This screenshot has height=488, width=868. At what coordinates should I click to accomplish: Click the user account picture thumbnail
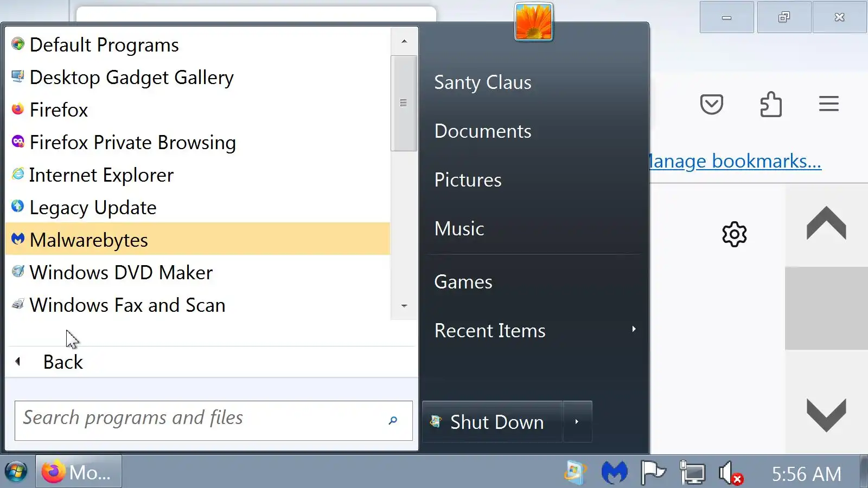534,22
